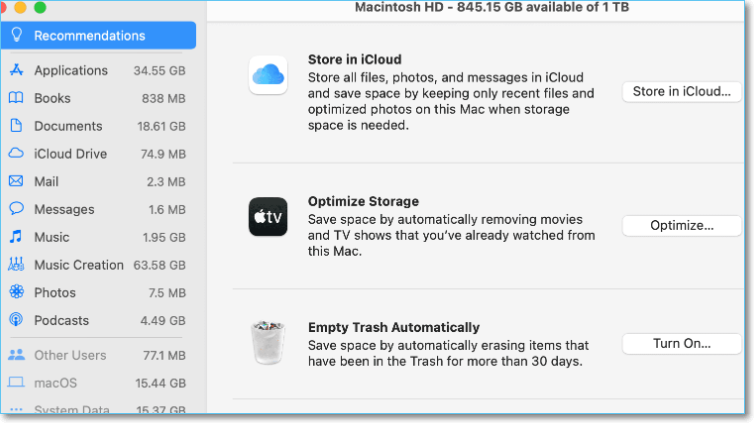Turn on Empty Trash Automatically
754x423 pixels.
682,343
